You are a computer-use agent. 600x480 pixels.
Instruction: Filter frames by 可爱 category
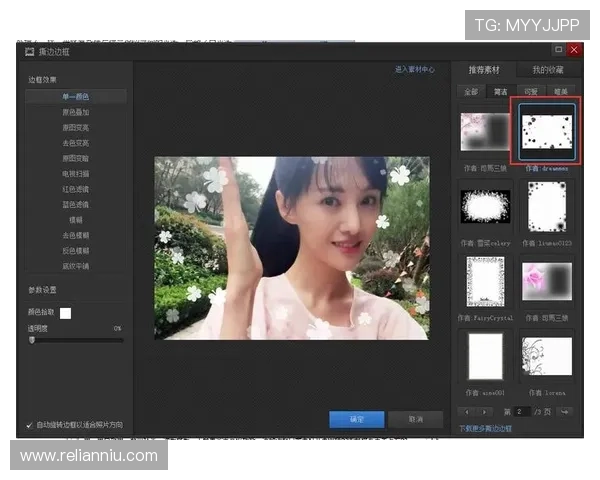pos(531,92)
